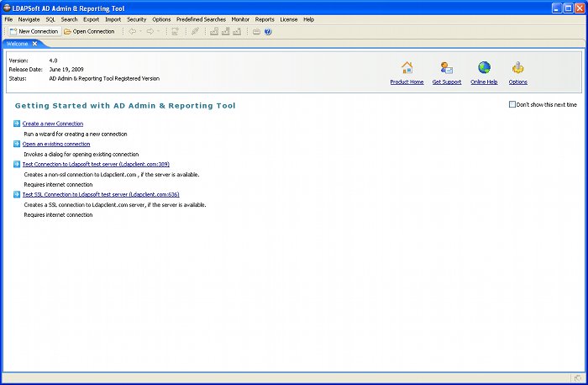Click the arrow icon beside Create a new Connection

(17, 124)
